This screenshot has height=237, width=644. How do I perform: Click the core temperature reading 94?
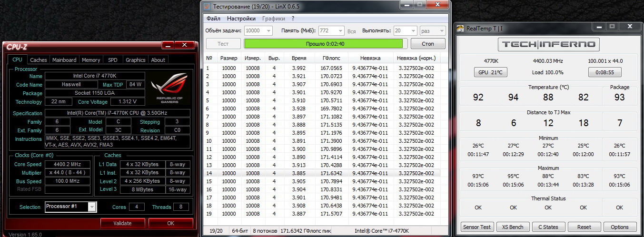click(513, 97)
